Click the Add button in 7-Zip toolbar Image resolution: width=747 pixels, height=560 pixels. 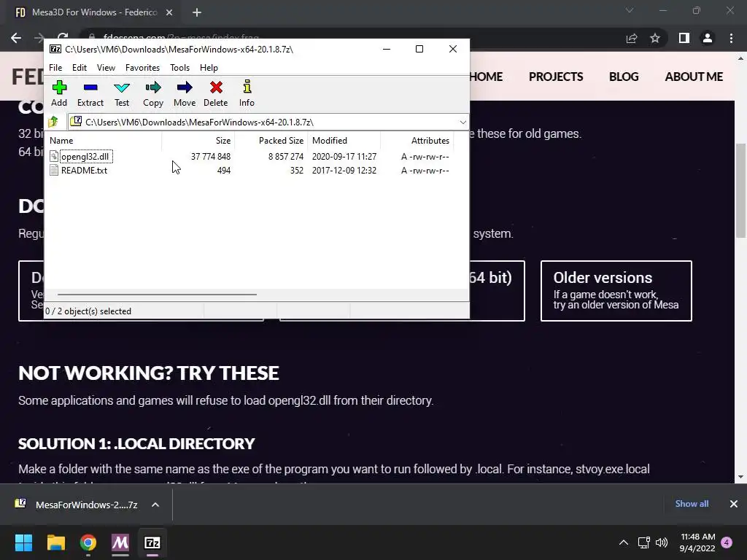click(x=59, y=94)
